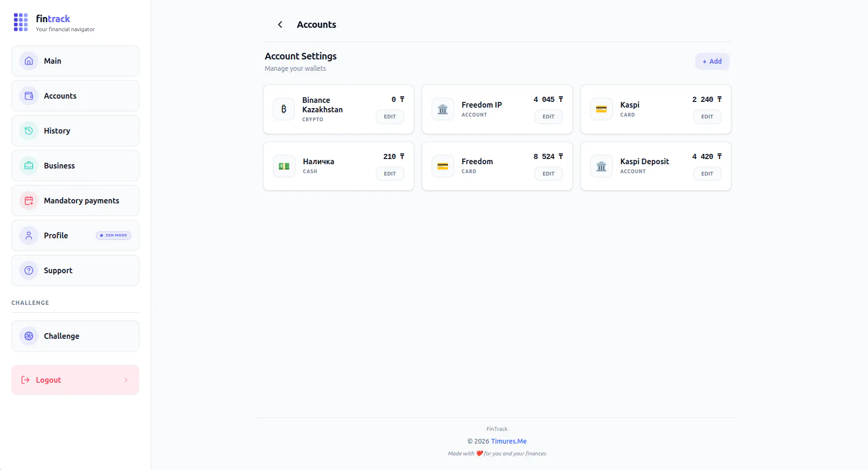Click the Profile person icon
This screenshot has width=868, height=470.
coord(29,235)
